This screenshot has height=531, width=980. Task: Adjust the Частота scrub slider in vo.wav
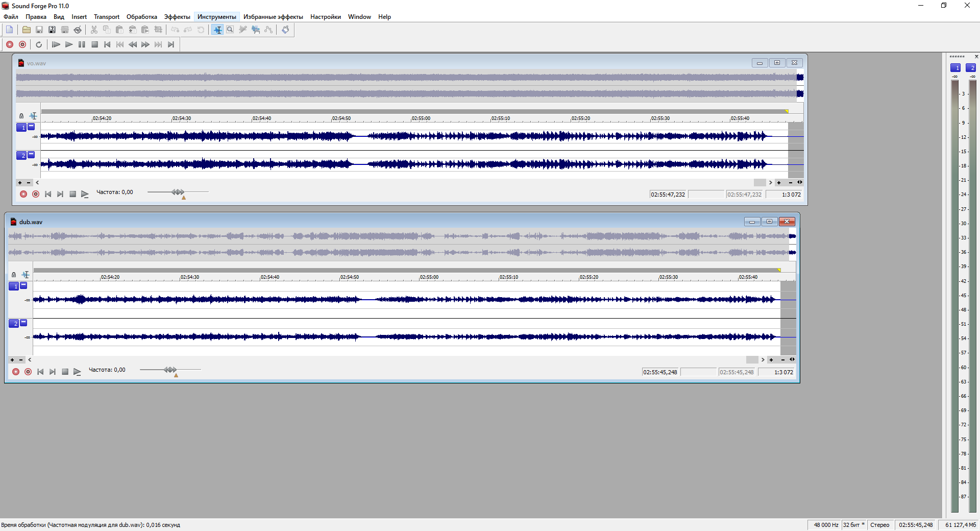178,192
